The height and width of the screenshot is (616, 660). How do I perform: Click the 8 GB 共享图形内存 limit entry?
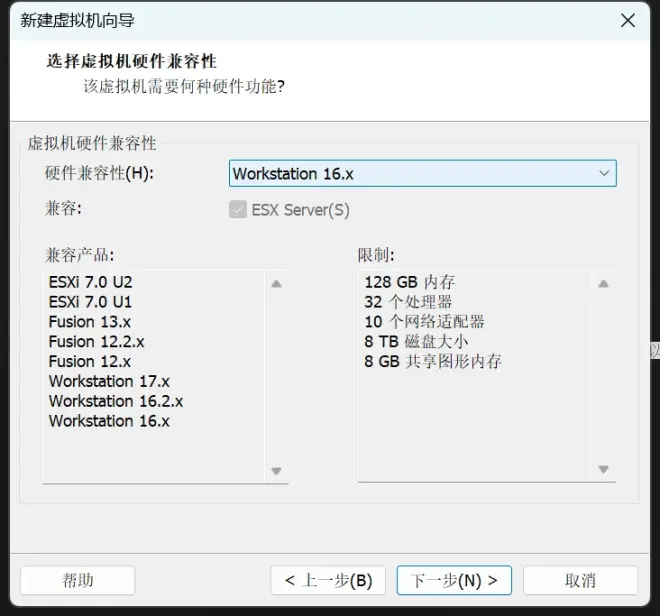[433, 361]
